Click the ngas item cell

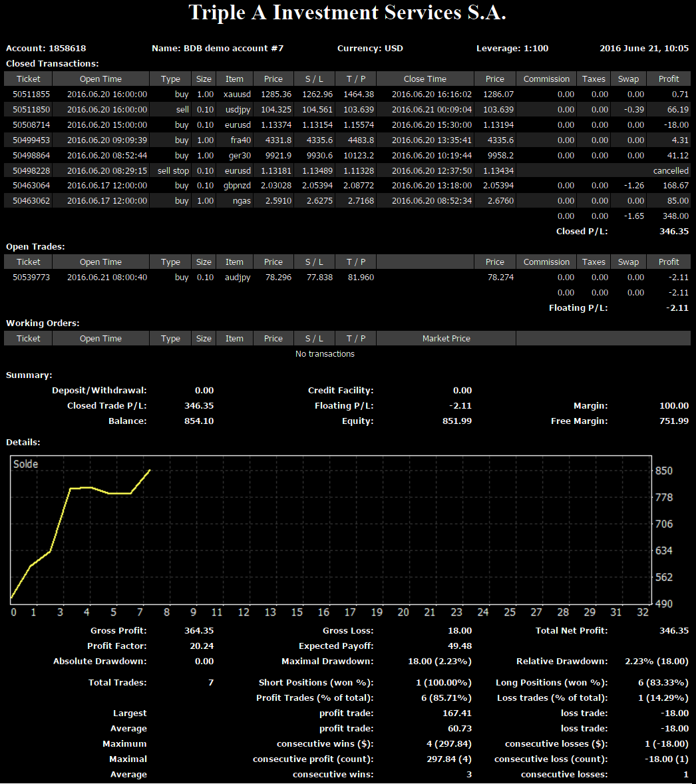click(x=242, y=200)
